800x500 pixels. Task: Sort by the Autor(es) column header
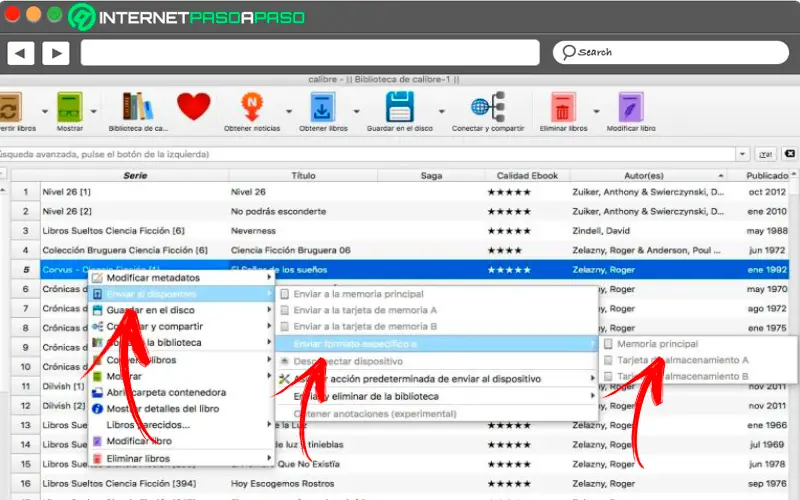[648, 176]
